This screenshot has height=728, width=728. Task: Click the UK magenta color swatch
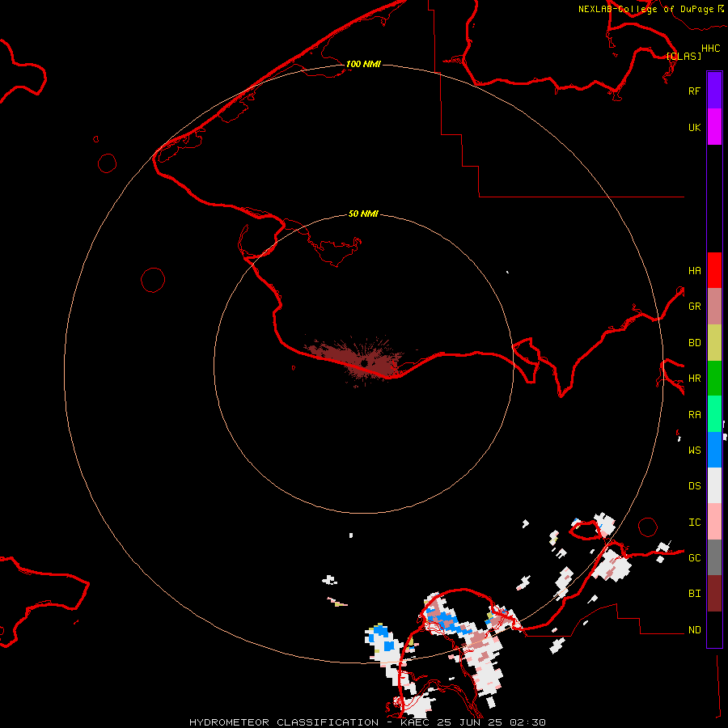pyautogui.click(x=714, y=127)
